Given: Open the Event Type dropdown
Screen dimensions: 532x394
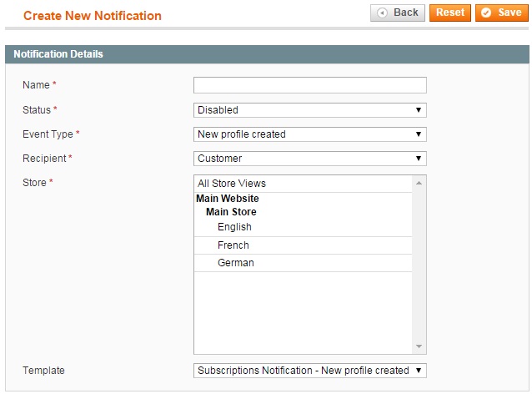Looking at the screenshot, I should tap(309, 134).
